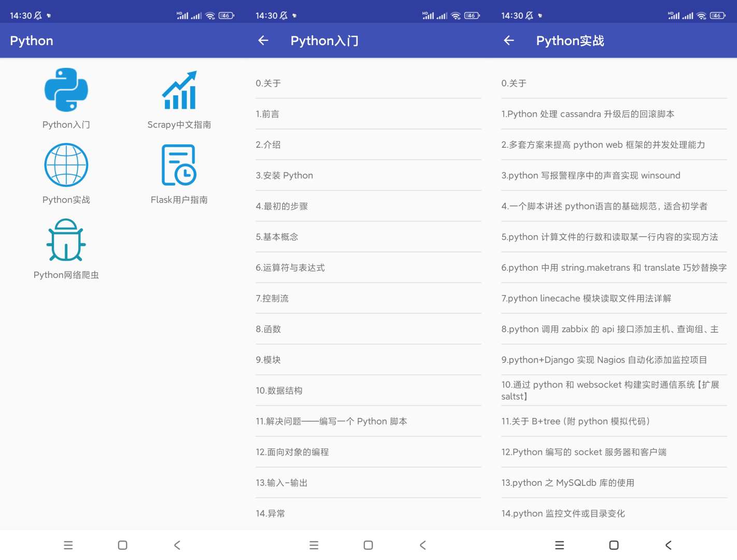Open 4.一个脚本讲述 python语言的基础规范
The height and width of the screenshot is (560, 737).
[x=614, y=206]
